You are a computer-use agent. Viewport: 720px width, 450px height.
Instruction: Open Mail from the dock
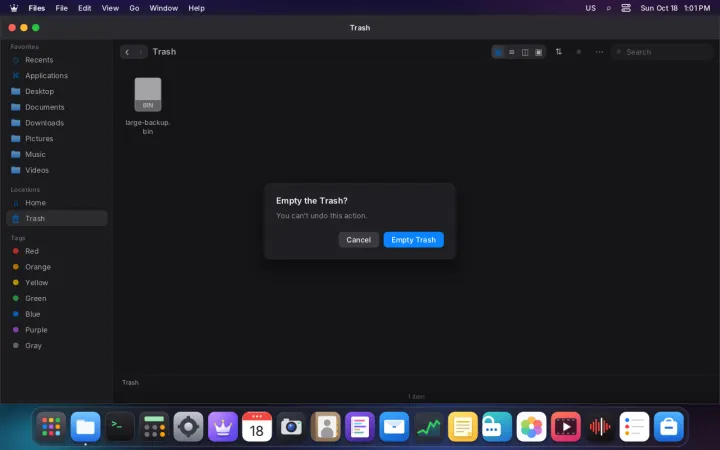394,427
